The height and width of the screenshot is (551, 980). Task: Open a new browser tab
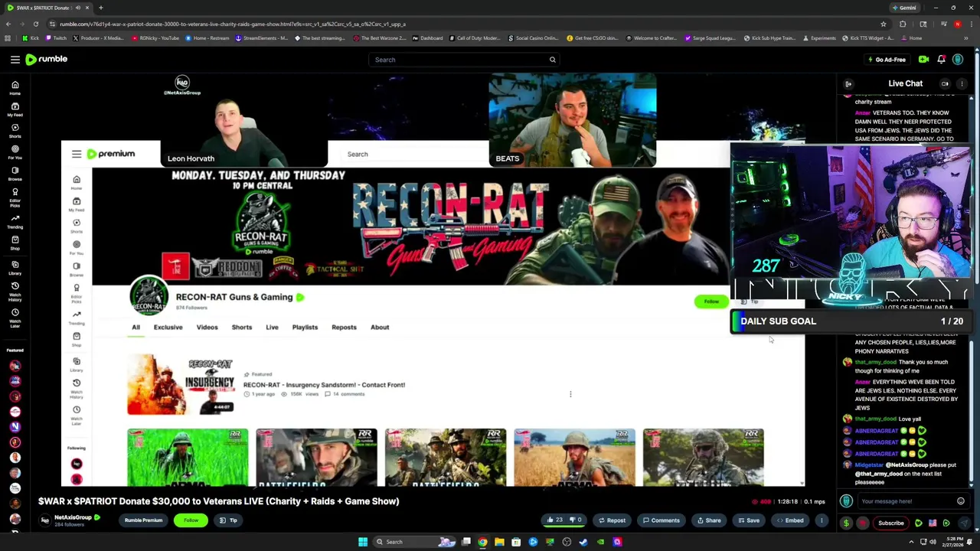coord(100,8)
